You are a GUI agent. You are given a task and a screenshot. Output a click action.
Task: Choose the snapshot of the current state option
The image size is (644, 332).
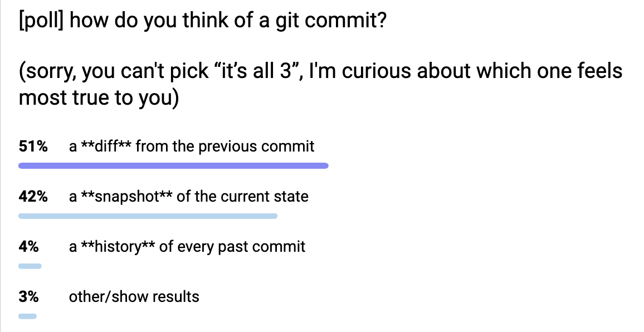[x=188, y=197]
